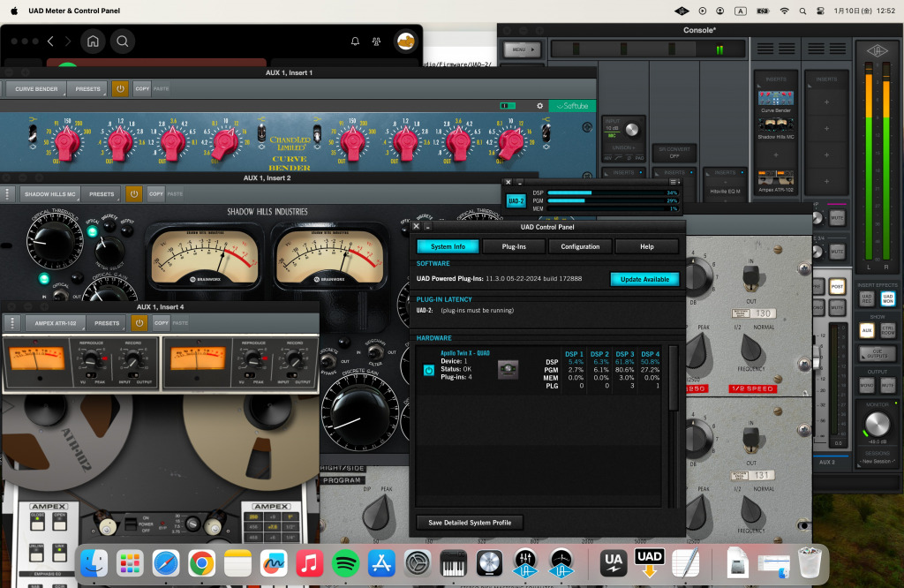Click Save Detailed System Profile
904x588 pixels.
[470, 523]
